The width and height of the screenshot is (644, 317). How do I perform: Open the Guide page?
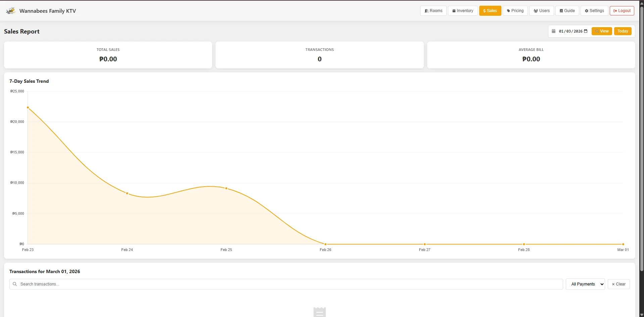tap(567, 11)
